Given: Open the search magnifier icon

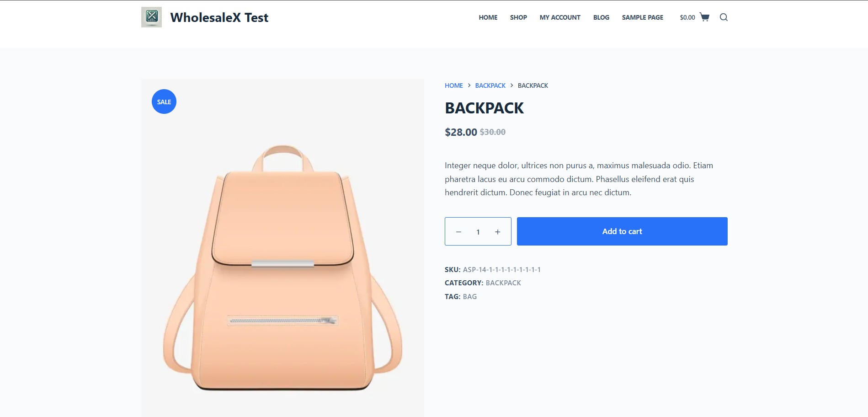Looking at the screenshot, I should tap(724, 17).
